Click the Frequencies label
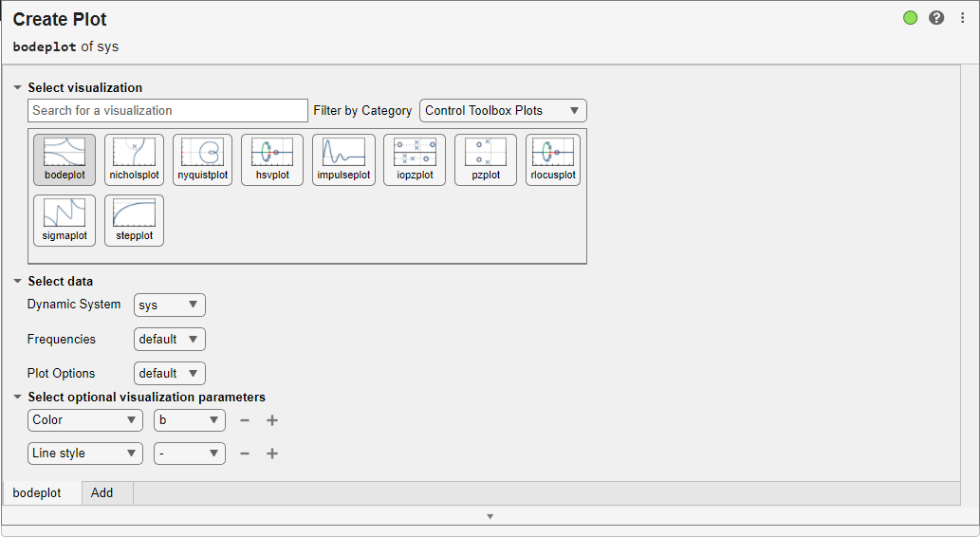This screenshot has height=537, width=980. (62, 339)
